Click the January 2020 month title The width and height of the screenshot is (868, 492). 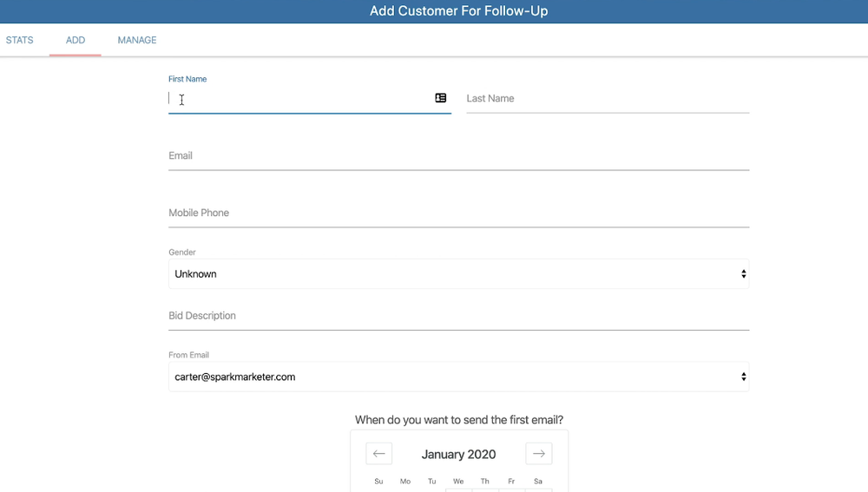458,454
